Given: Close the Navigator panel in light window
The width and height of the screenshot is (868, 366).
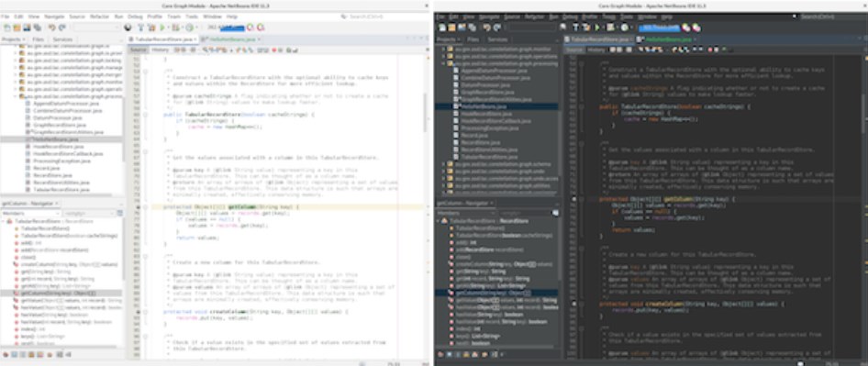Looking at the screenshot, I should click(57, 204).
